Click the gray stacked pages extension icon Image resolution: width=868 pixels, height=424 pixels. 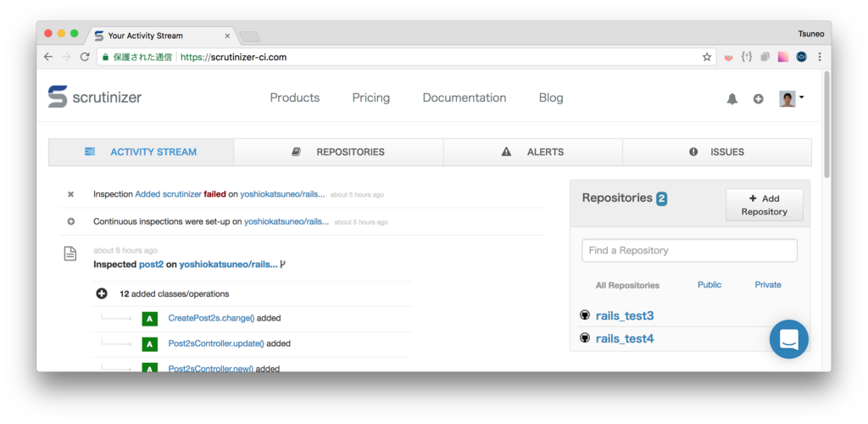(x=765, y=57)
